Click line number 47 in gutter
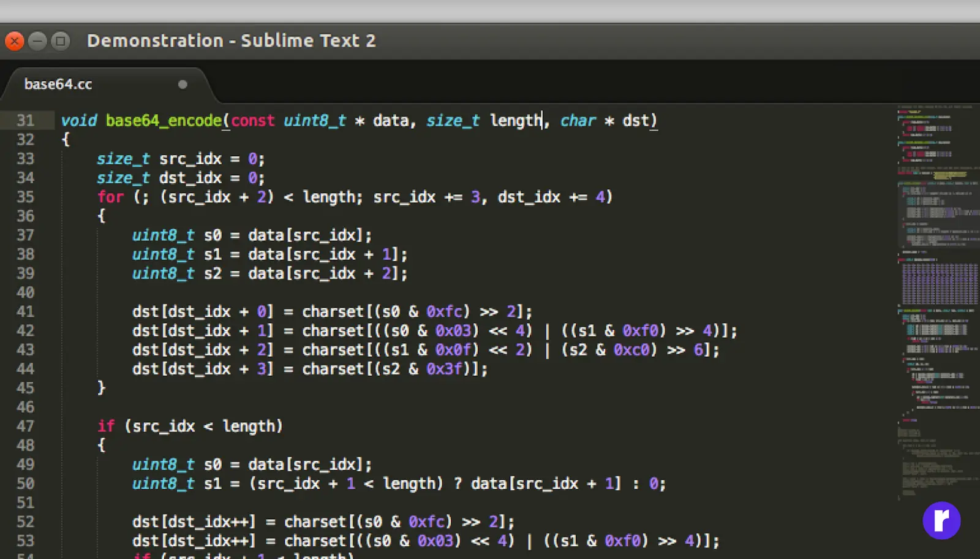Viewport: 980px width, 559px height. click(26, 426)
